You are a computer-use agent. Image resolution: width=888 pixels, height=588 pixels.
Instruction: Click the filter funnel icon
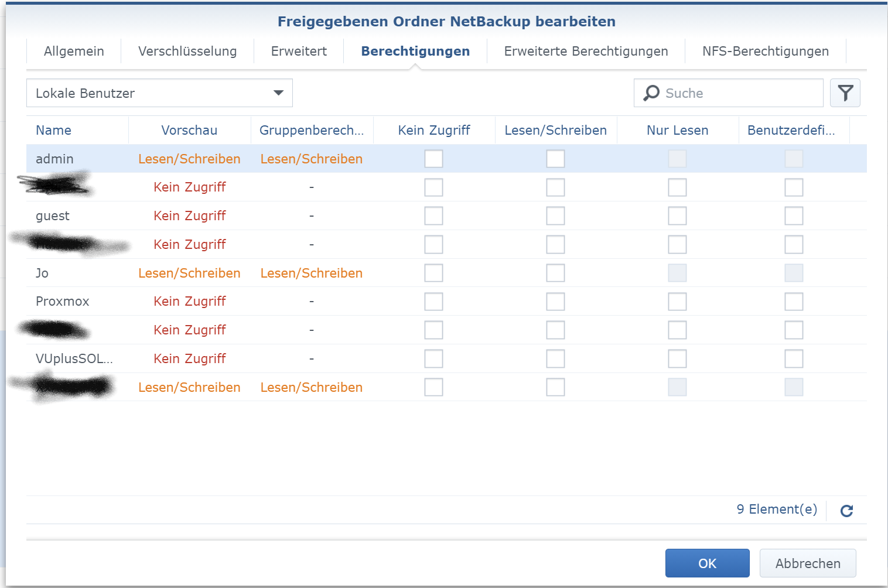845,93
